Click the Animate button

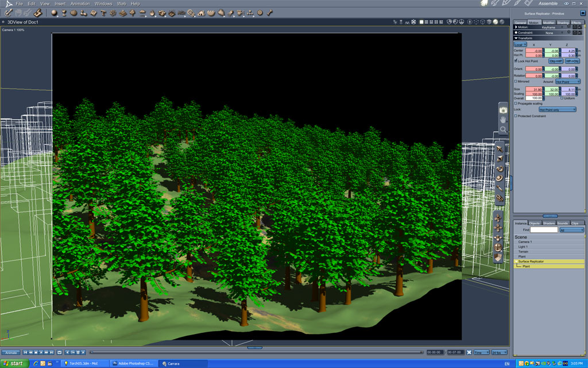coord(11,352)
